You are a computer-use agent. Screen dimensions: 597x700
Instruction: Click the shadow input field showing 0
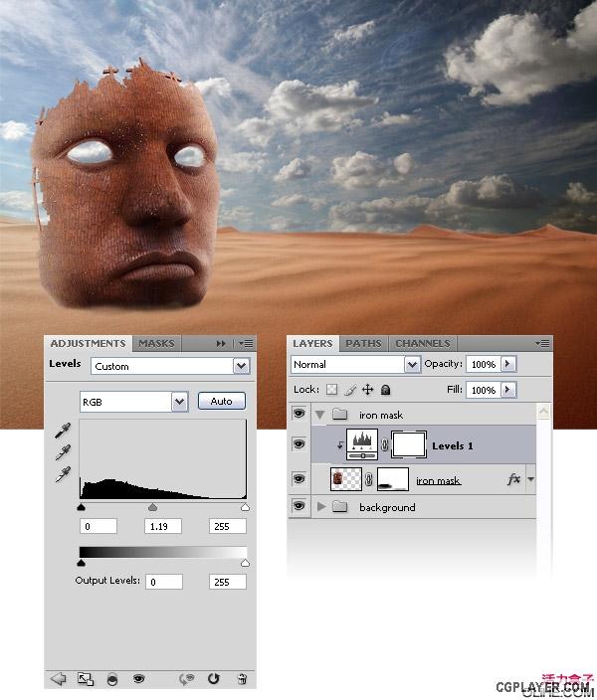(x=99, y=526)
